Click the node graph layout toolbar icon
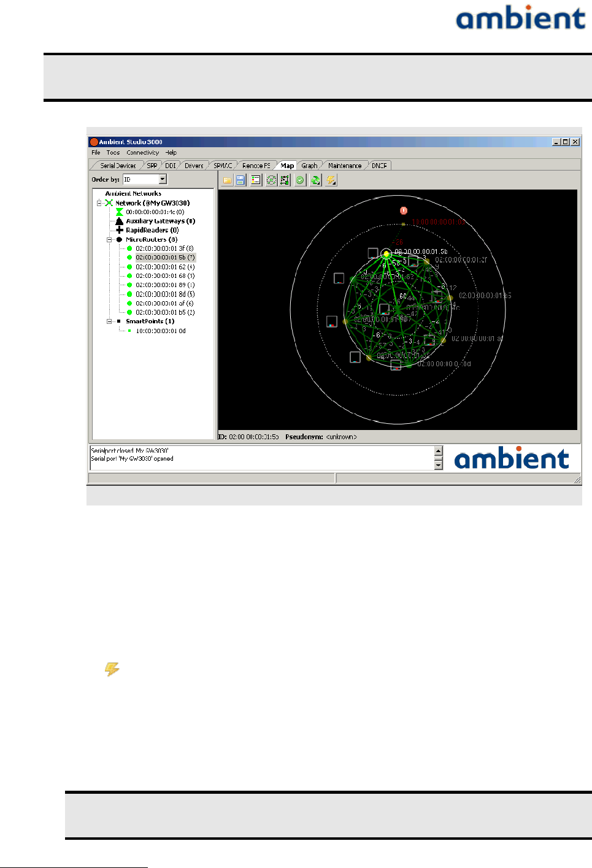The width and height of the screenshot is (592, 868). coord(285,180)
